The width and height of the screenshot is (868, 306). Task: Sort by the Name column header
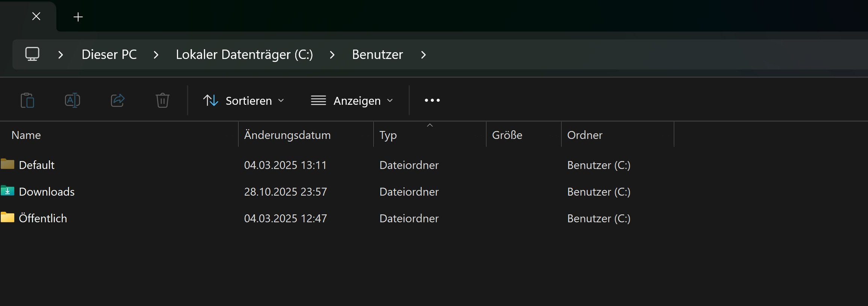(26, 135)
